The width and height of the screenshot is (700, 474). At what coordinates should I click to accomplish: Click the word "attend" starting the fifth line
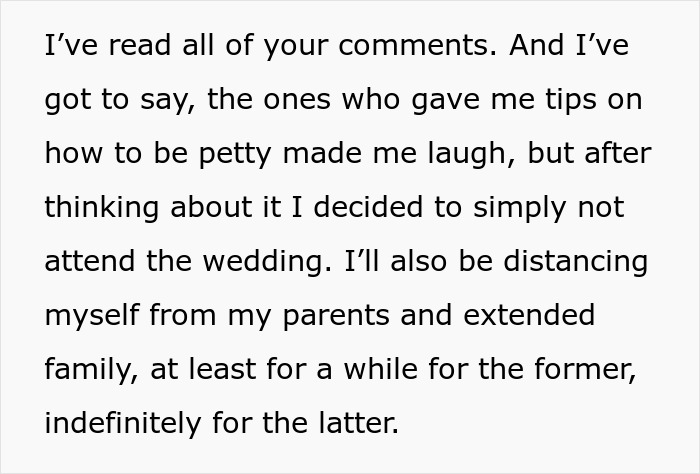[x=90, y=262]
